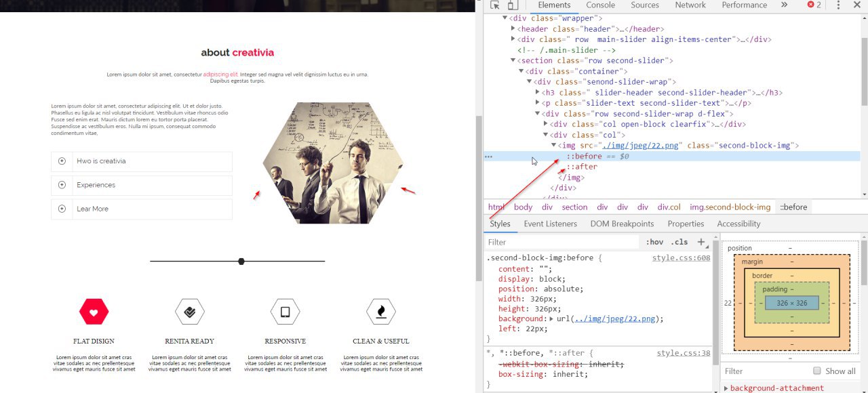The height and width of the screenshot is (393, 868).
Task: Click the hexagon businessmen image
Action: point(333,163)
